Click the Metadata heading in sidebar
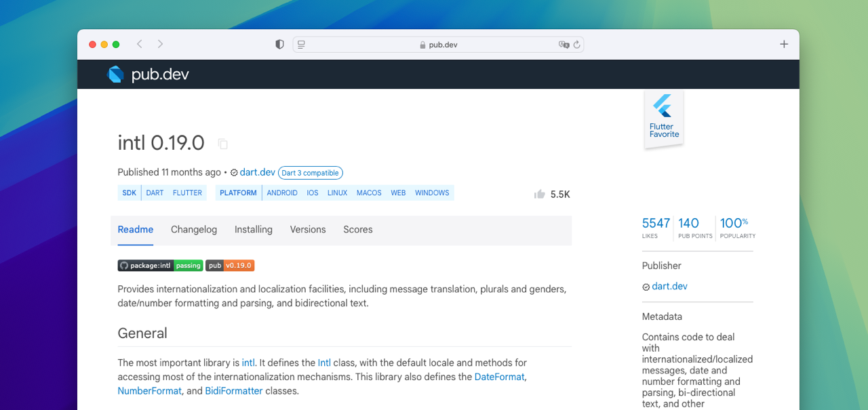 point(662,316)
